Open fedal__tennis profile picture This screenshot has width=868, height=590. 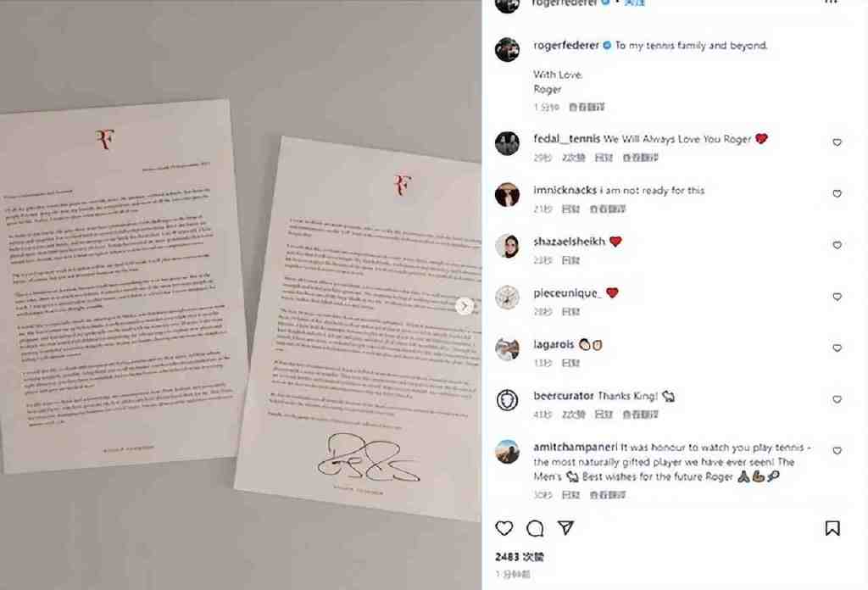(x=507, y=143)
